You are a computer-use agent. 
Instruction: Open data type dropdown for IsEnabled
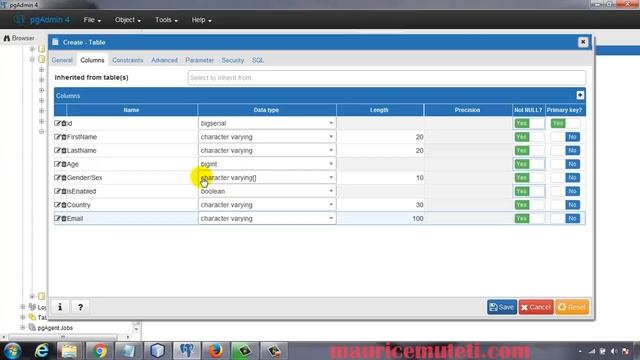click(x=267, y=191)
